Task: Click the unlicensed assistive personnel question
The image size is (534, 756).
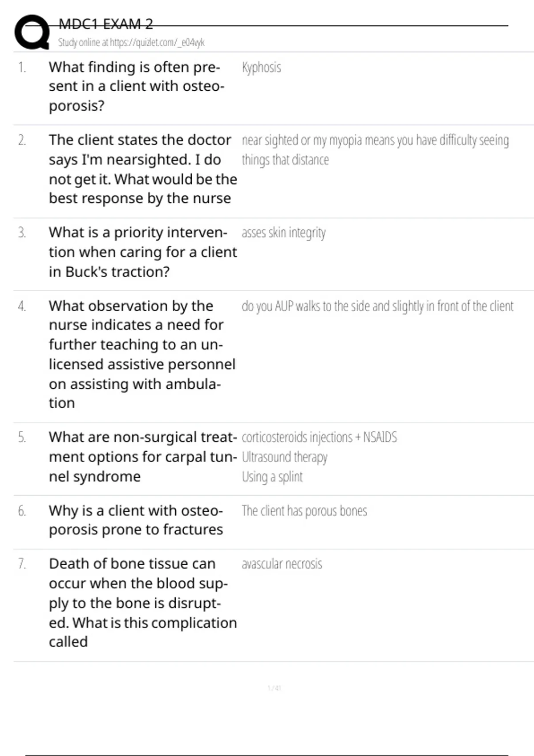Action: 142,354
